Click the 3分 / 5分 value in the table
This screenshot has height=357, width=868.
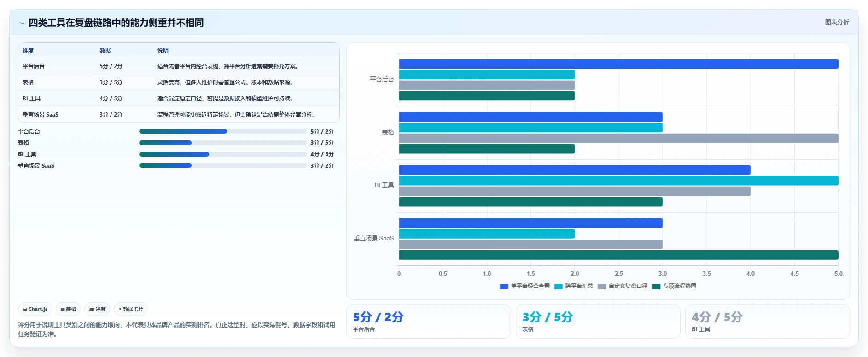tap(111, 82)
